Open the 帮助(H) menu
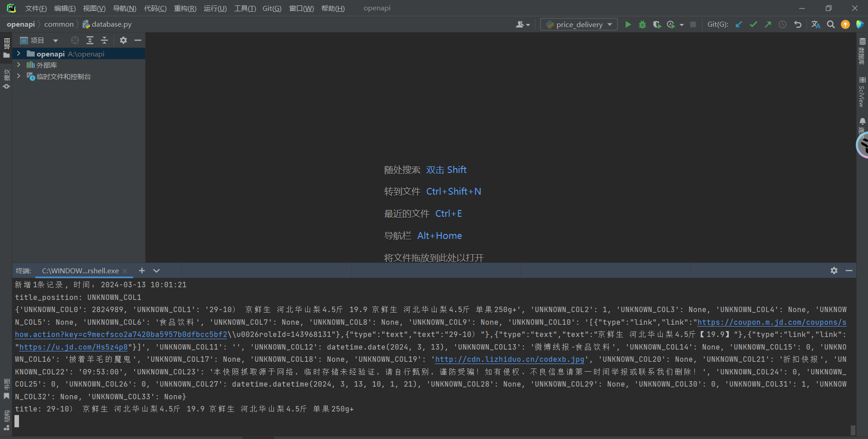 click(333, 8)
